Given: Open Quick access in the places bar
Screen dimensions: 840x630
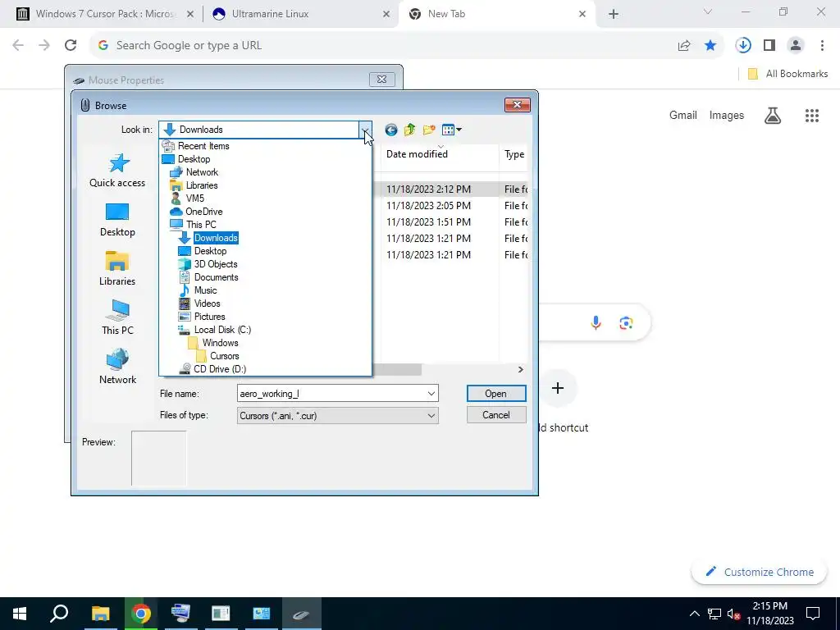Looking at the screenshot, I should coord(117,171).
